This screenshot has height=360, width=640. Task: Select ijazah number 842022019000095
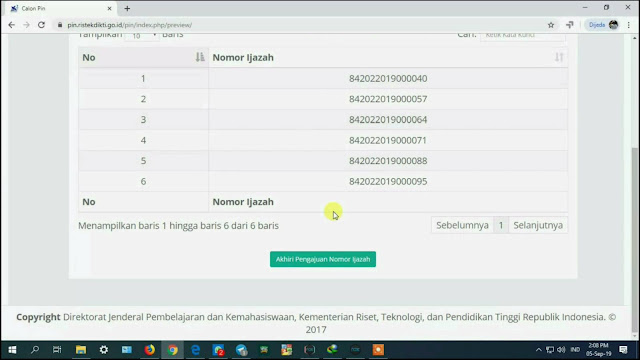coord(388,181)
